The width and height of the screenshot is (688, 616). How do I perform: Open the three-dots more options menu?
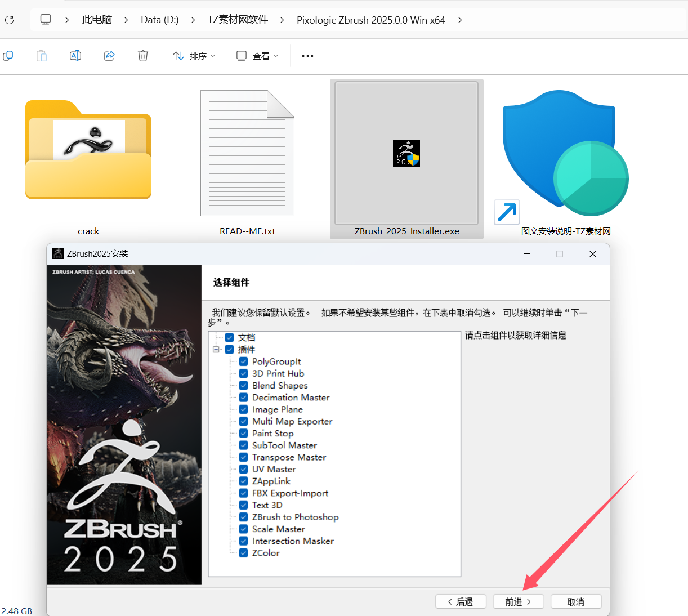pos(307,56)
